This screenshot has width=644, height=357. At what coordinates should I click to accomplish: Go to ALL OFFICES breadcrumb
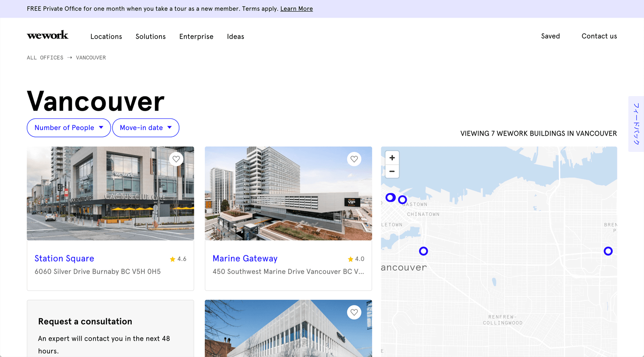pyautogui.click(x=45, y=57)
